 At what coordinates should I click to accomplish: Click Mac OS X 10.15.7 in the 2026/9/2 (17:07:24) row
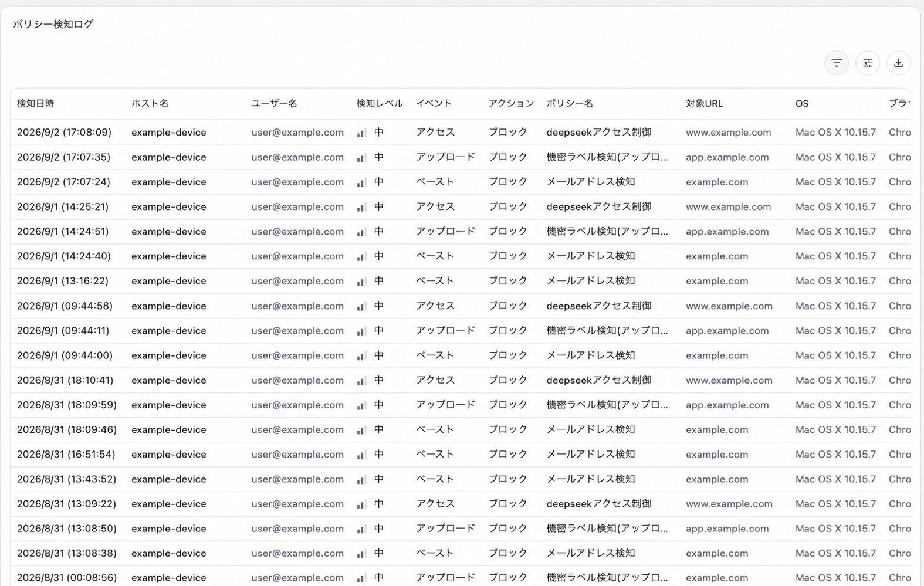[835, 182]
